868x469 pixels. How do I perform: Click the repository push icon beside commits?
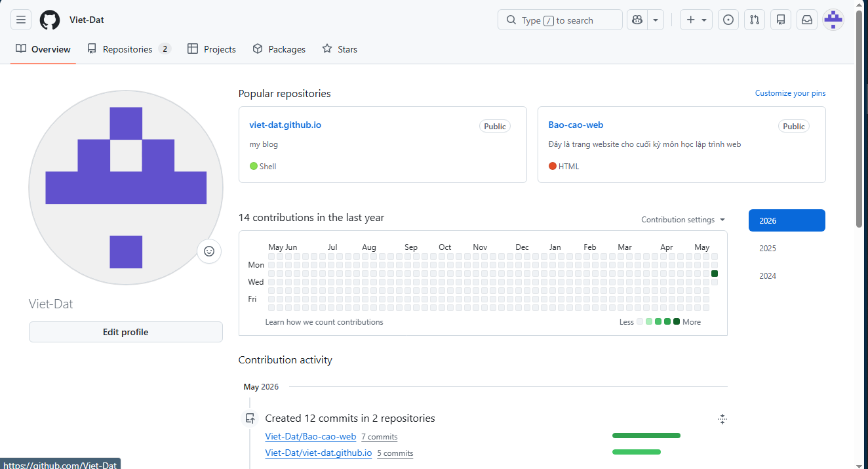[x=250, y=418]
